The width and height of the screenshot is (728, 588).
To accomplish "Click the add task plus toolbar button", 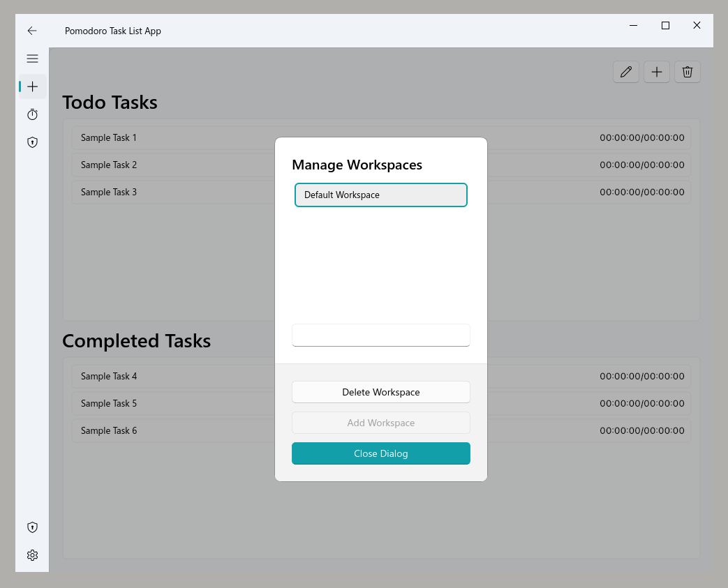I will pyautogui.click(x=657, y=72).
